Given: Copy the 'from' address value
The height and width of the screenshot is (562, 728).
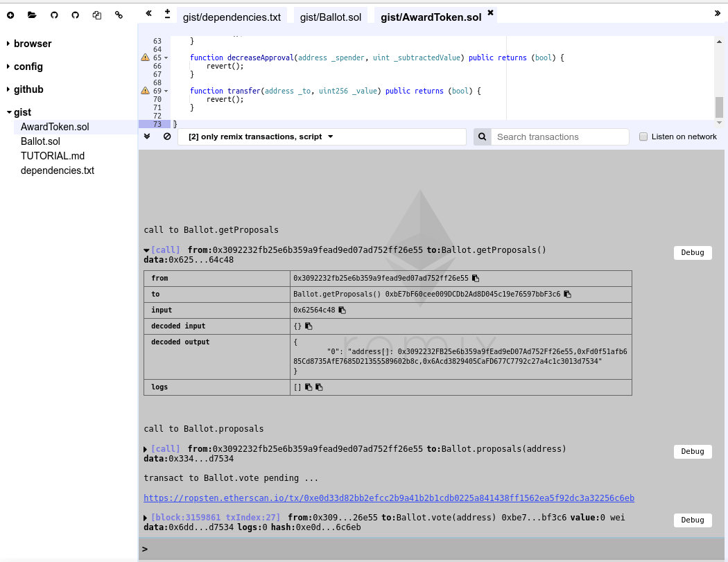Looking at the screenshot, I should (x=476, y=279).
